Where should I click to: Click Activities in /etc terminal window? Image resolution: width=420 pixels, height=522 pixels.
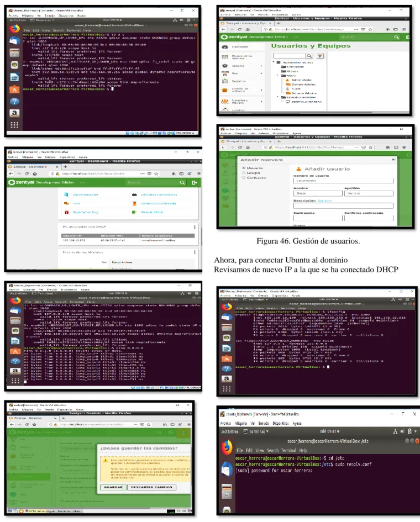tap(230, 431)
